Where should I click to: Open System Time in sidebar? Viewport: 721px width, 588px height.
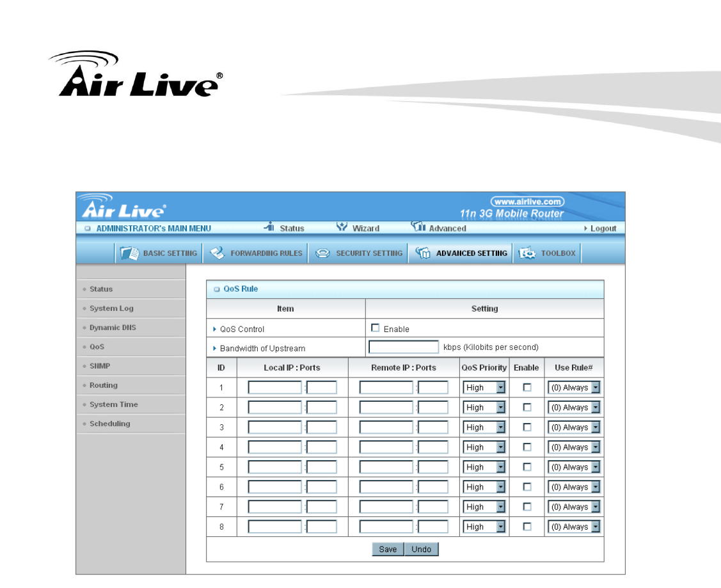[x=131, y=404]
